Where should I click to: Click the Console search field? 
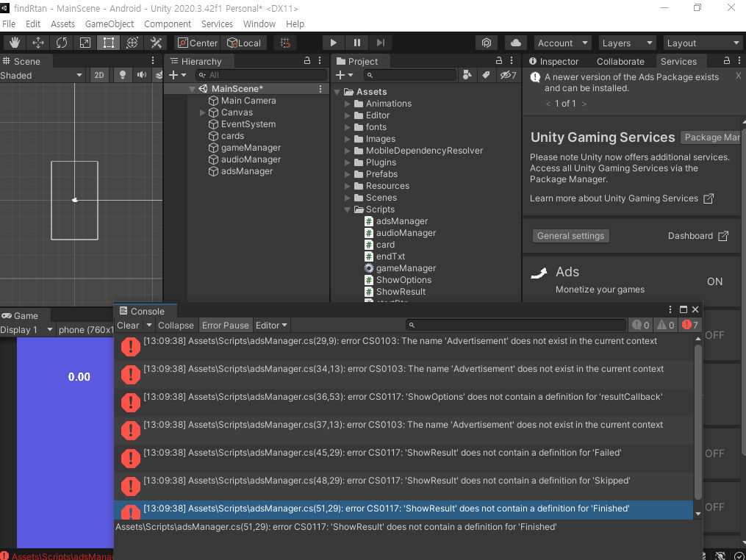tap(516, 326)
